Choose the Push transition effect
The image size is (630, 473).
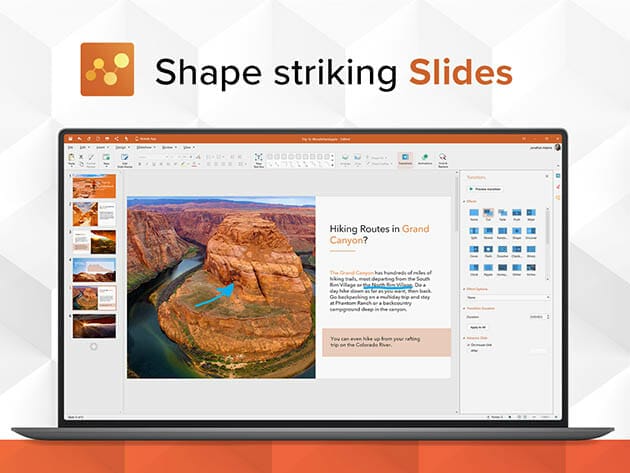point(518,214)
